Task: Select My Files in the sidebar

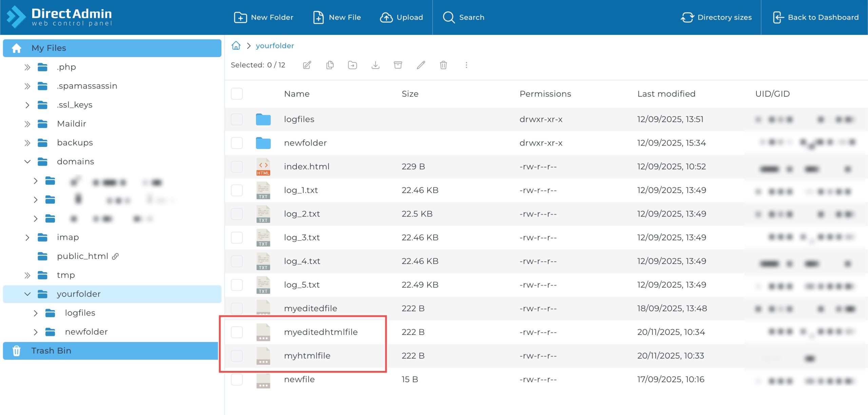Action: tap(48, 48)
